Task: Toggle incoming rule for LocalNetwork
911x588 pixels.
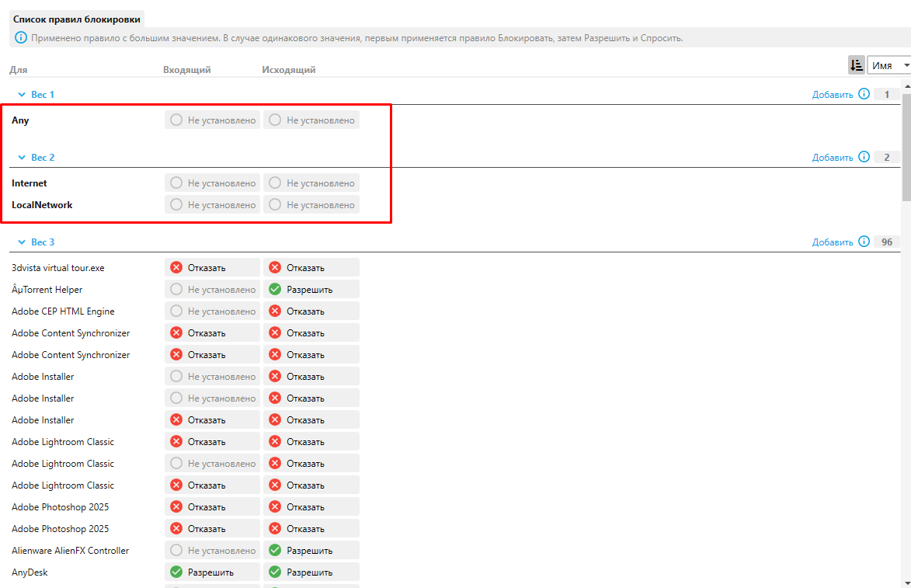Action: point(212,205)
